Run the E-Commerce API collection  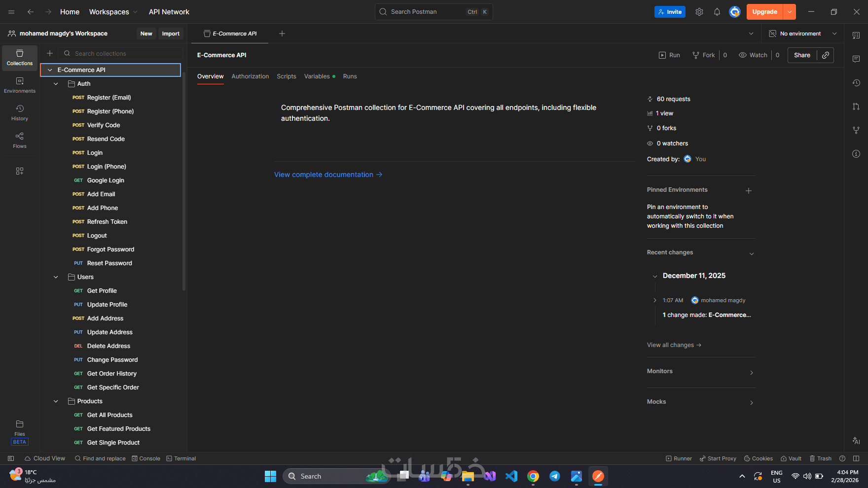click(x=669, y=55)
